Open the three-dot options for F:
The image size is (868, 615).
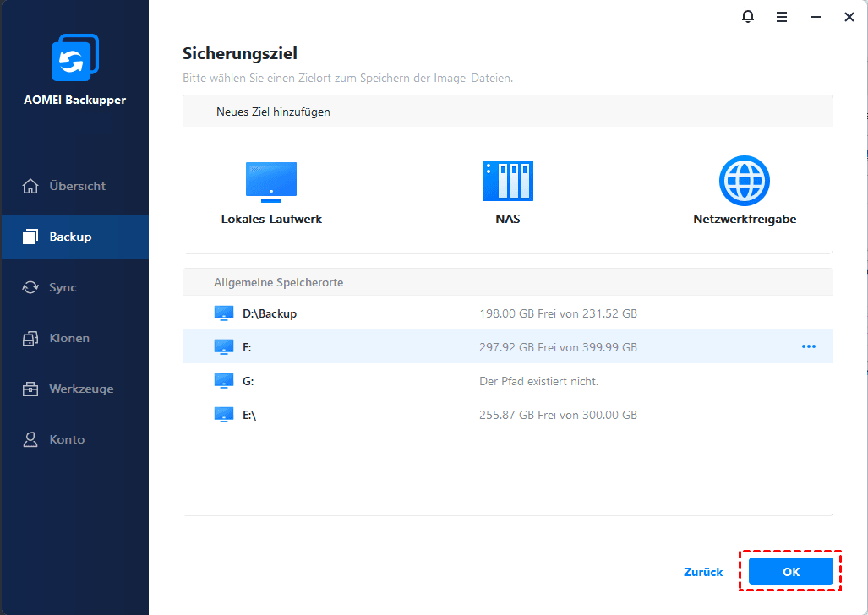(x=809, y=346)
